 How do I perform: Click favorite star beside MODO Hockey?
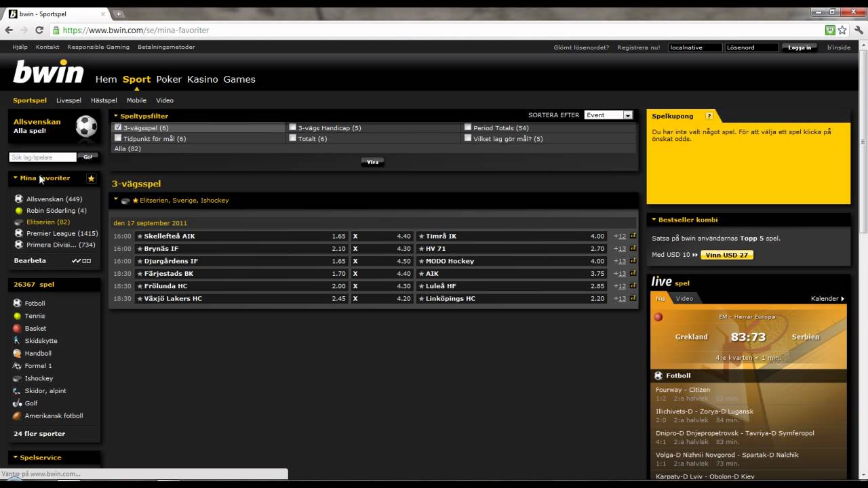click(421, 261)
